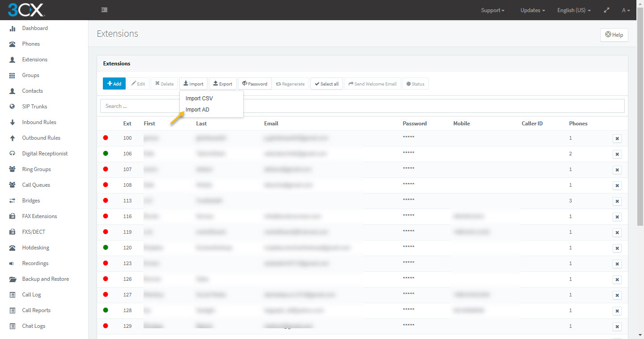Image resolution: width=644 pixels, height=339 pixels.
Task: Delete extension 100 with its X button
Action: pyautogui.click(x=617, y=139)
